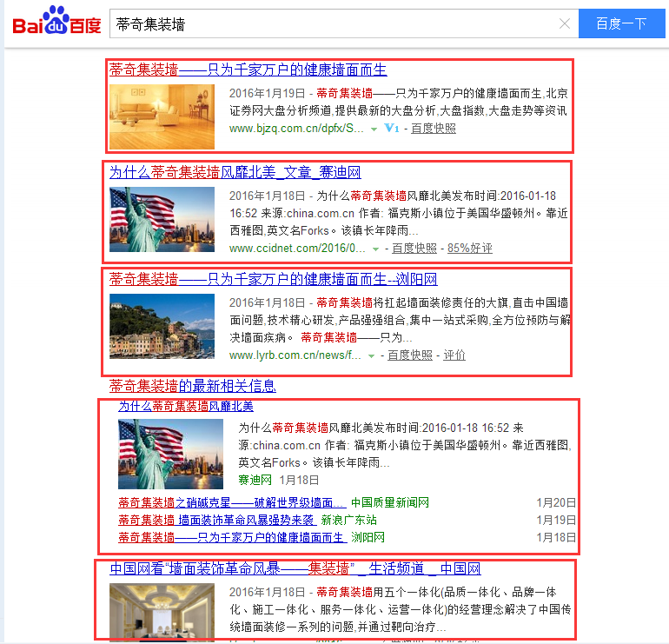Open the news item 蒂奇集装墙之硝碱克星
The height and width of the screenshot is (644, 669).
[231, 502]
